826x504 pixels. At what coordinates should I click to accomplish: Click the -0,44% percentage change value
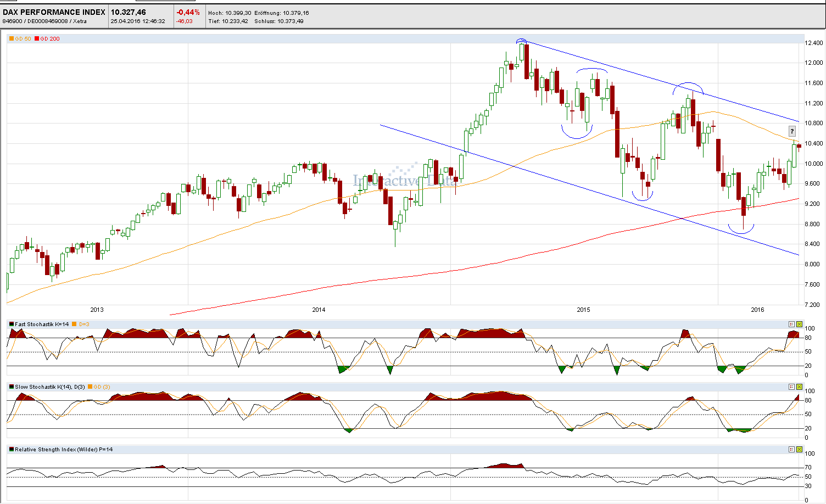coord(188,11)
